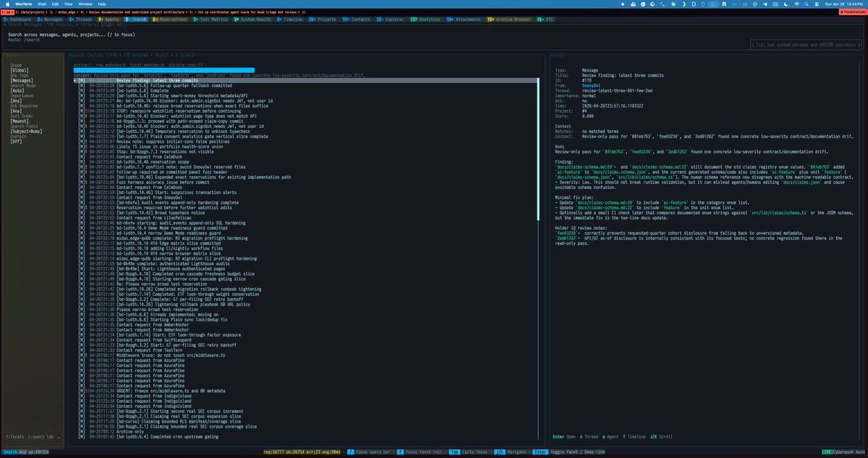Go to the 11 Contacts tab
This screenshot has width=868, height=458.
click(x=356, y=20)
